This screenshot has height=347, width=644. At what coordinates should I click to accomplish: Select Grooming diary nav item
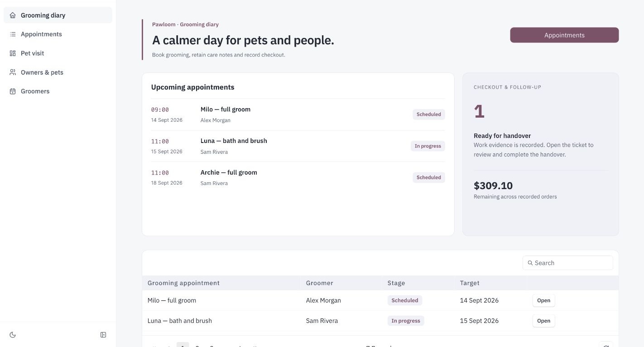(x=58, y=15)
